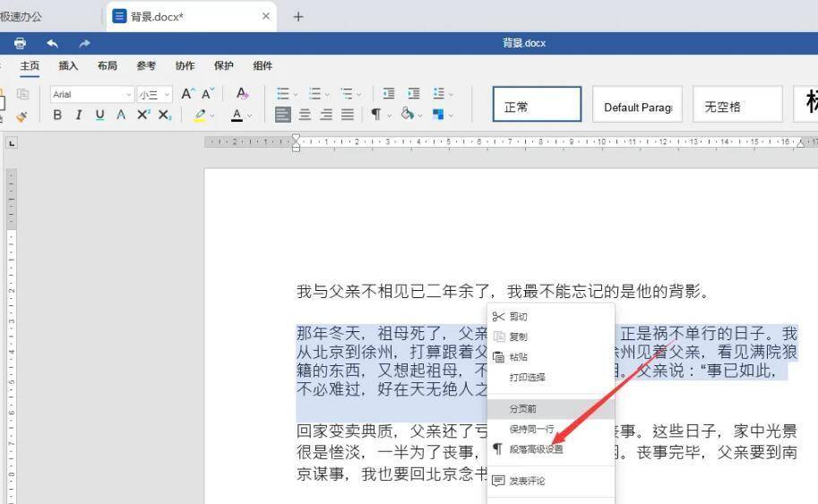
Task: Open the 保护 ribbon tab
Action: 224,65
